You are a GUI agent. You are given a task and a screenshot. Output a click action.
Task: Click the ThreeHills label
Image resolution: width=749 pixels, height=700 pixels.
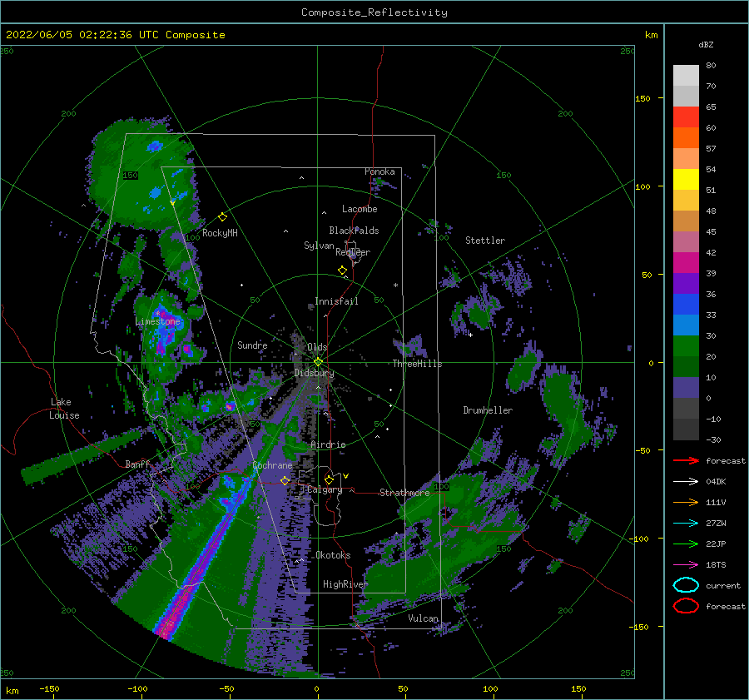[417, 364]
